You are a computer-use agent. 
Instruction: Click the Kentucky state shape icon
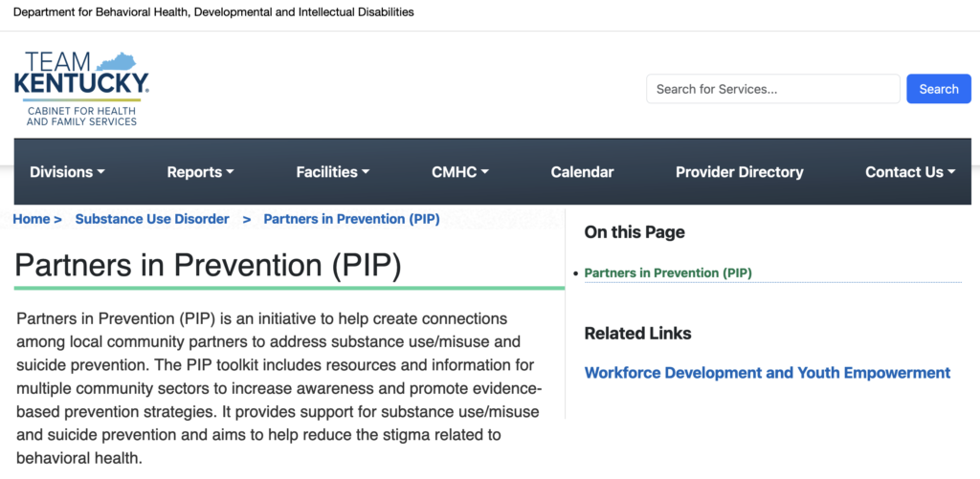pyautogui.click(x=116, y=61)
